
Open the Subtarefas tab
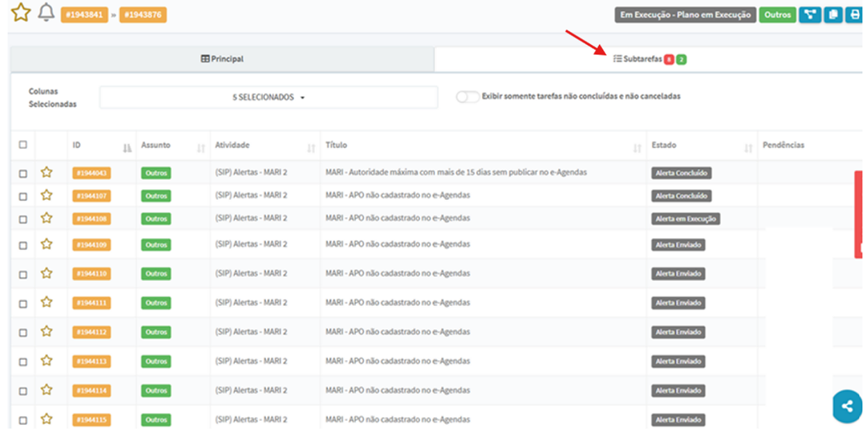click(x=649, y=59)
